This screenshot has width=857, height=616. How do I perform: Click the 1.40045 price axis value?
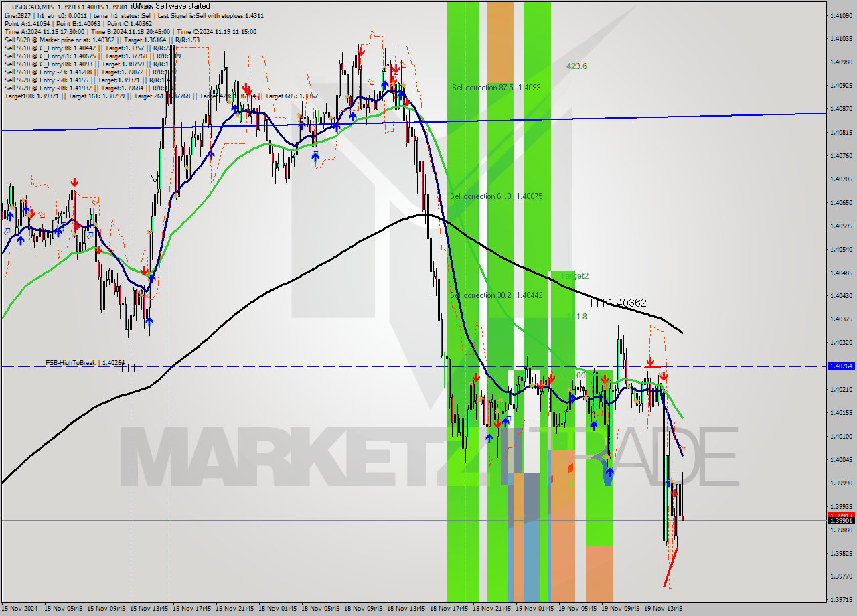pyautogui.click(x=840, y=460)
